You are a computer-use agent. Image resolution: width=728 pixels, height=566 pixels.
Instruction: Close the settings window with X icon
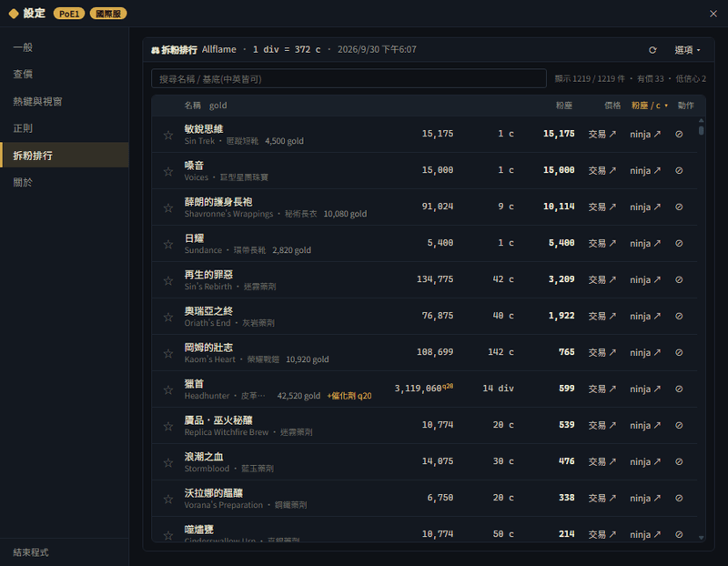click(713, 14)
